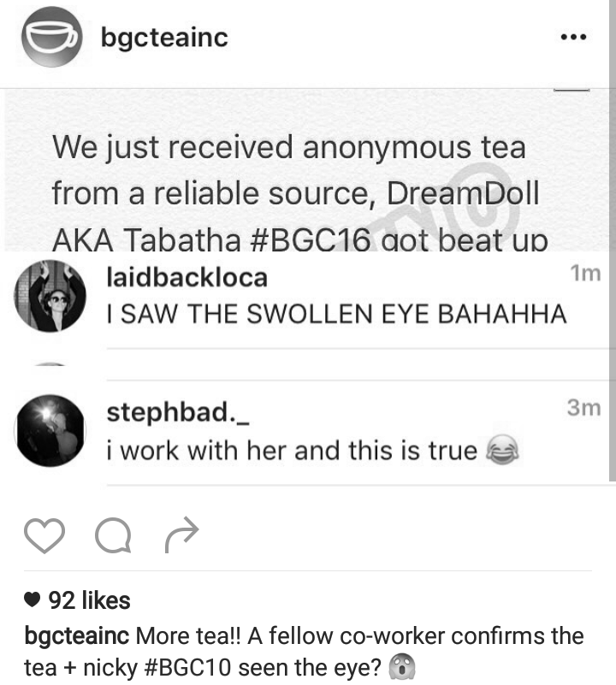Select the 'I SAW THE SWOLLEN EYE' comment
Screen dimensions: 616x685
click(x=336, y=314)
